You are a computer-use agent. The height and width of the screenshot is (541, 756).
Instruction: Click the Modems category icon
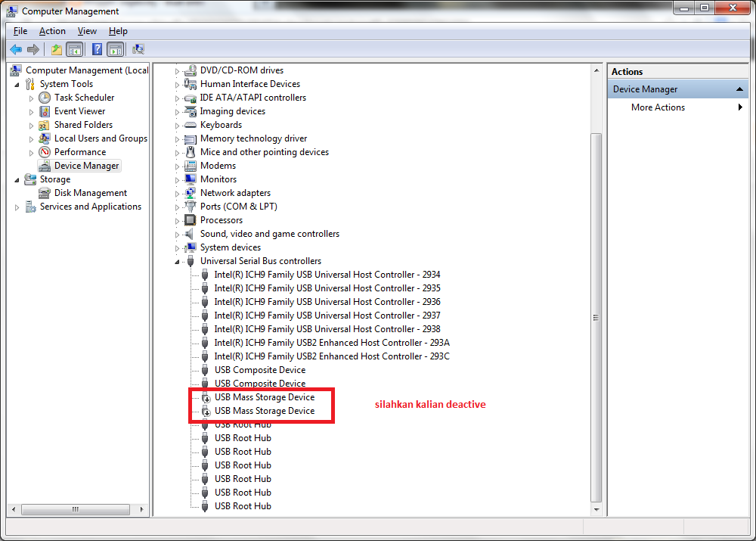pos(191,166)
